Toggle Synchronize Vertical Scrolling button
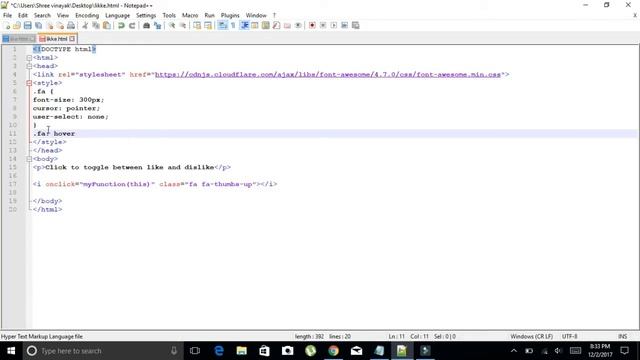 (x=197, y=26)
